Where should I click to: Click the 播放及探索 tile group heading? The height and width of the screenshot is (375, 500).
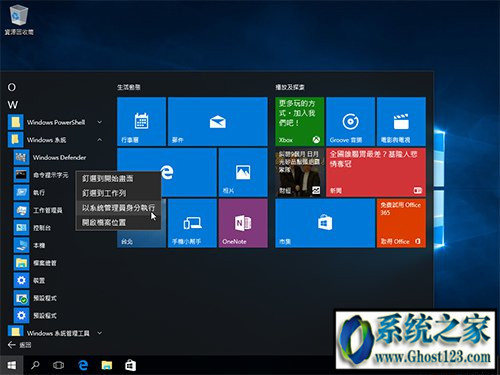pos(290,87)
